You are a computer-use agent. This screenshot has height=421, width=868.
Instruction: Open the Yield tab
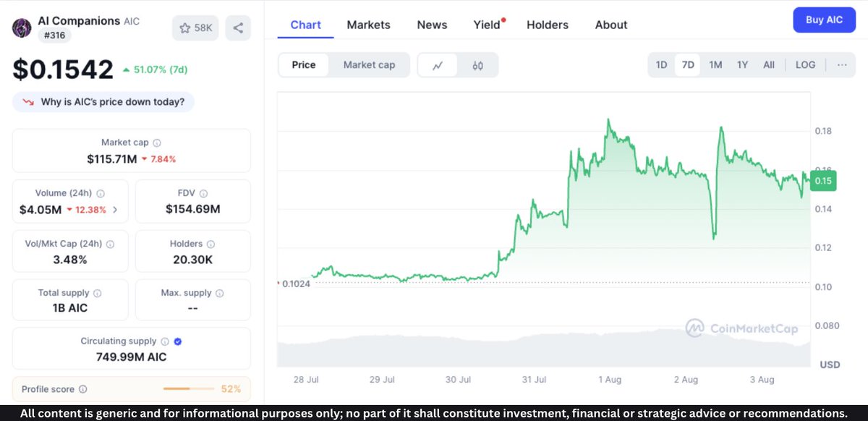point(488,25)
